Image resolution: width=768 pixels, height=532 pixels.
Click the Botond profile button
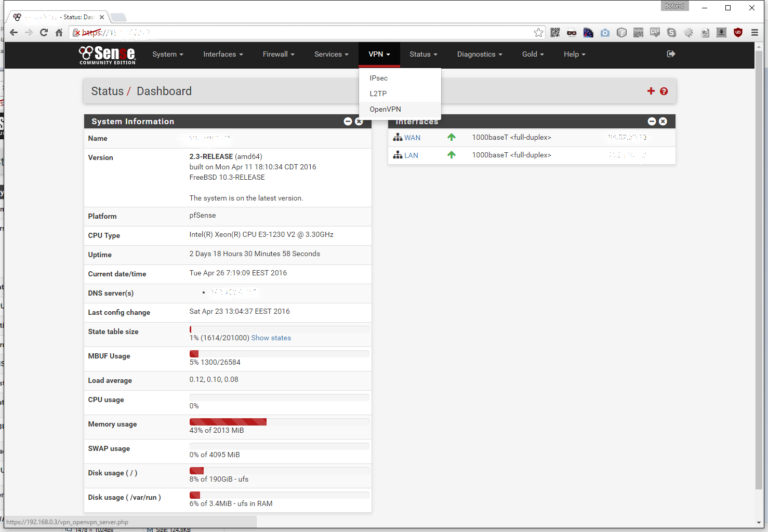[674, 6]
